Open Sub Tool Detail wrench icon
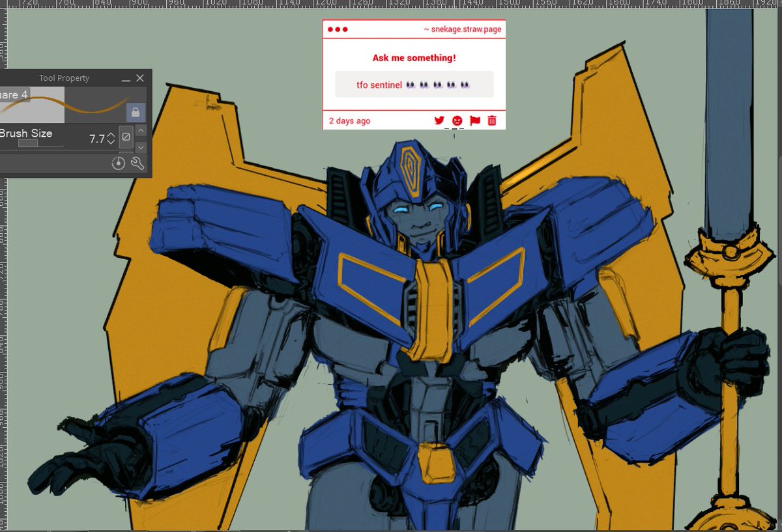The image size is (782, 532). click(x=138, y=163)
